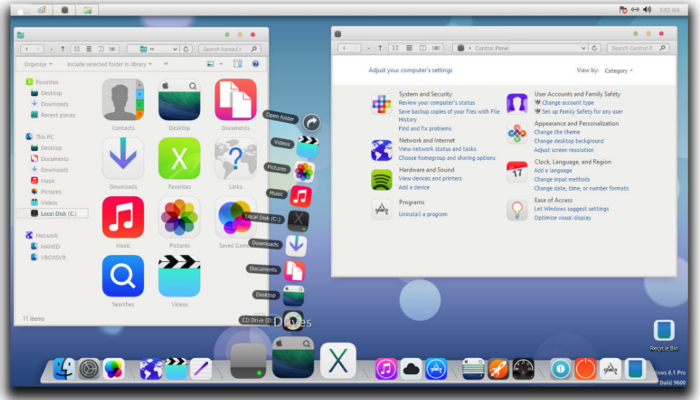Viewport: 700px width, 400px height.
Task: Click refresh button in Control Panel address bar
Action: point(594,48)
